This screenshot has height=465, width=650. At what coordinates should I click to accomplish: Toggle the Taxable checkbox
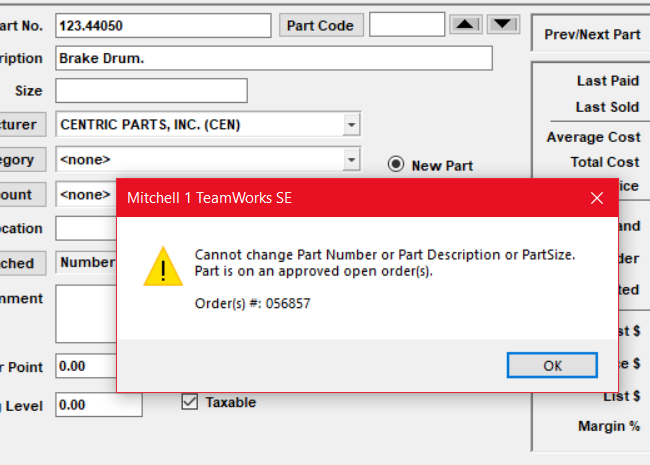(189, 402)
